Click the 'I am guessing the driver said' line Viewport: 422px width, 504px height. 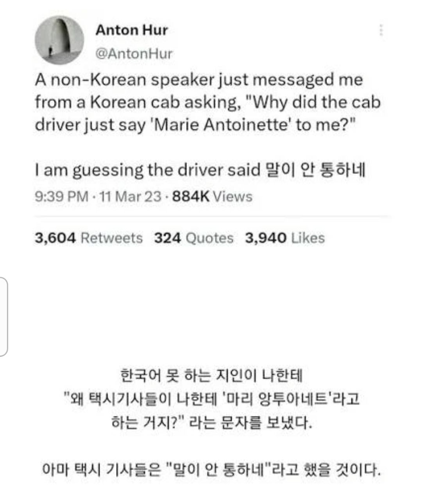pos(148,170)
